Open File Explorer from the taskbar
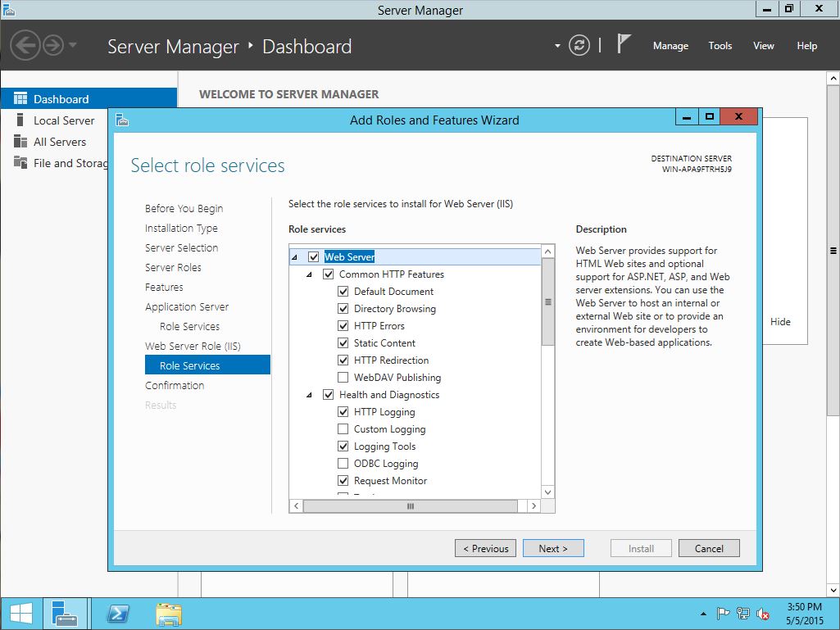Viewport: 840px width, 630px height. (x=169, y=614)
